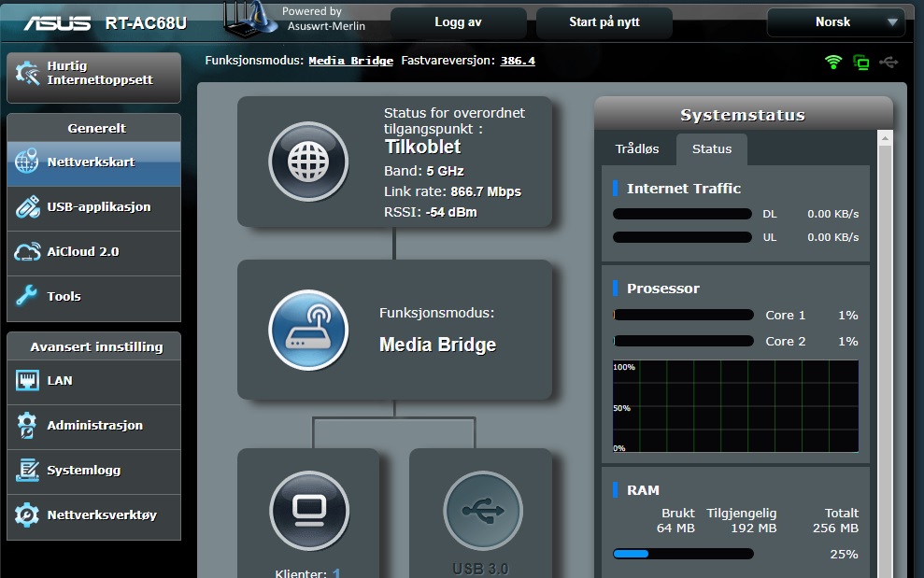The width and height of the screenshot is (924, 578).
Task: Open Hurtig Internettoppsett wizard icon
Action: click(x=27, y=73)
